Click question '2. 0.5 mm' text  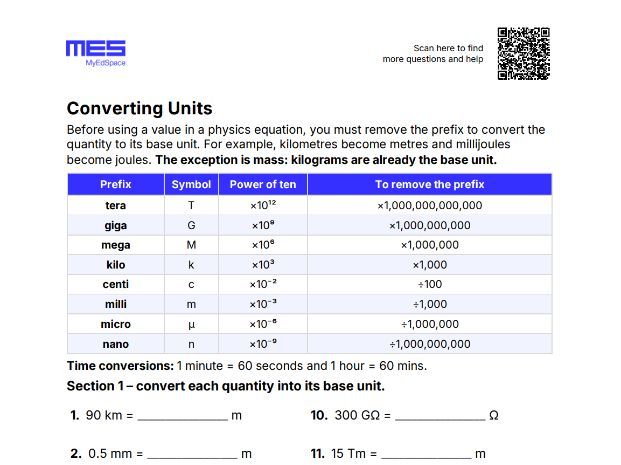[101, 454]
